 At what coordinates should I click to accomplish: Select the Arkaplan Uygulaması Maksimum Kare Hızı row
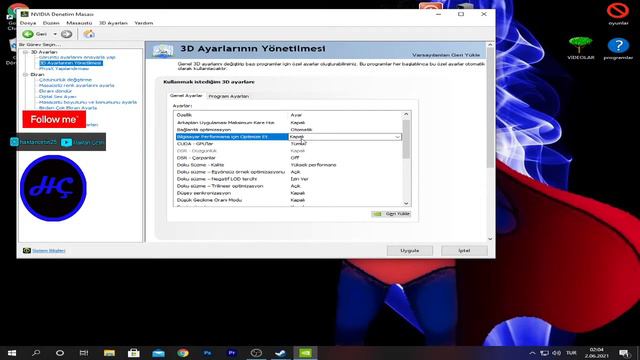click(288, 122)
